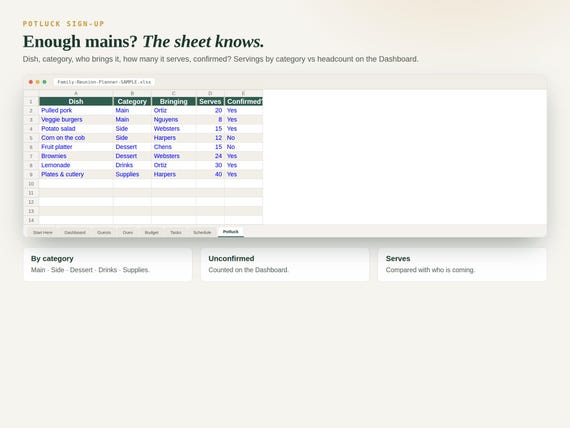Click the yellow minimize window dot

(37, 82)
